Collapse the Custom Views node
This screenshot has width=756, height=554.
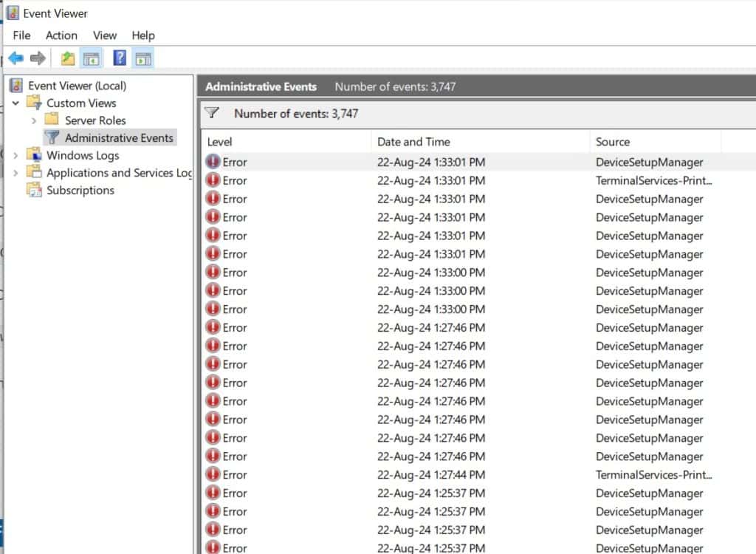pos(16,103)
